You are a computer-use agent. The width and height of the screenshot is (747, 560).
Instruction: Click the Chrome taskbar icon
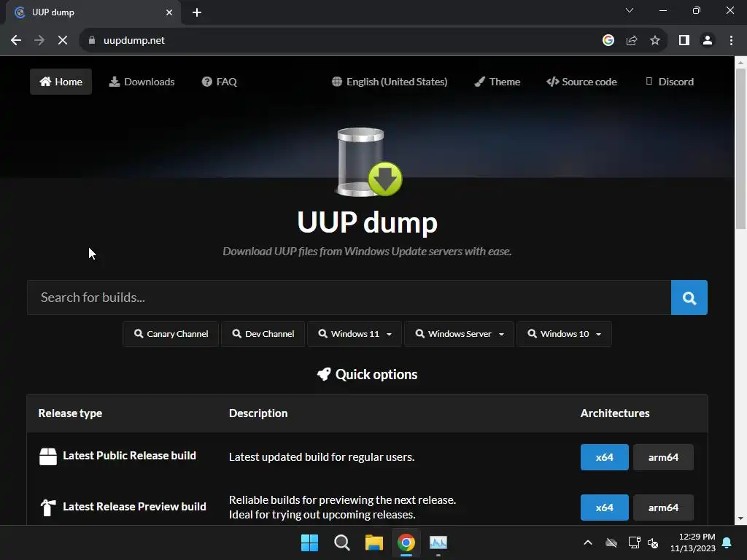[406, 542]
